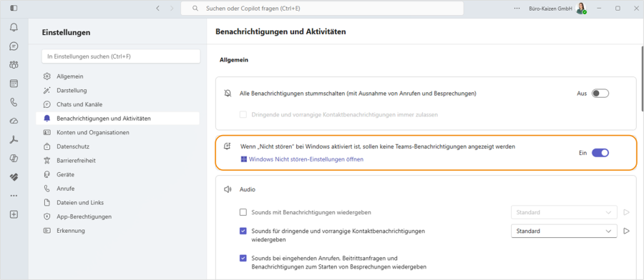
Task: Open Anrufe settings
Action: click(x=117, y=189)
